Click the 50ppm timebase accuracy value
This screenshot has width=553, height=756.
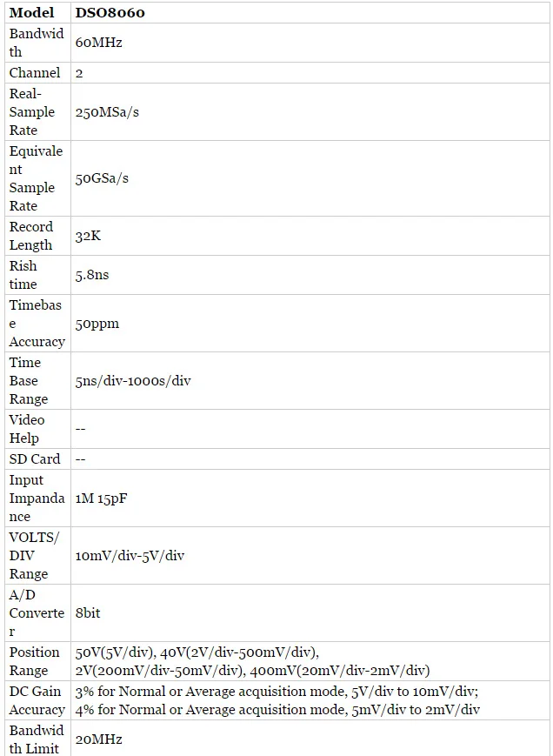(x=97, y=324)
